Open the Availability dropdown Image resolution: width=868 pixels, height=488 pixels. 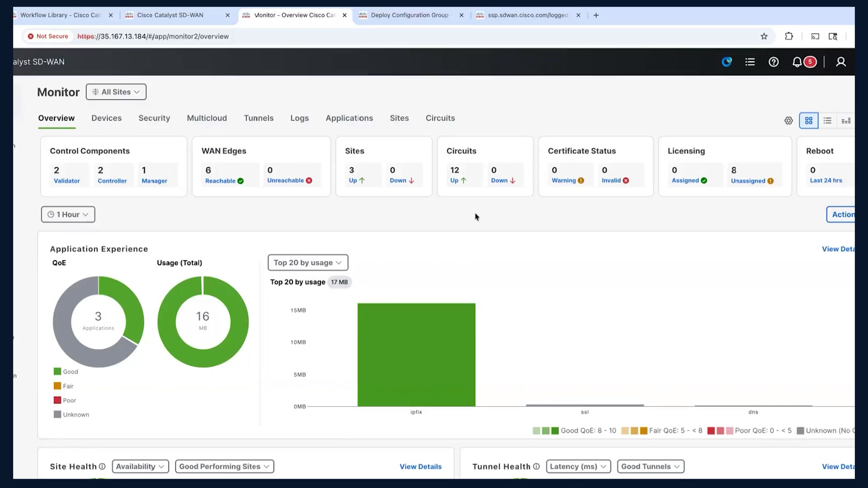coord(140,466)
